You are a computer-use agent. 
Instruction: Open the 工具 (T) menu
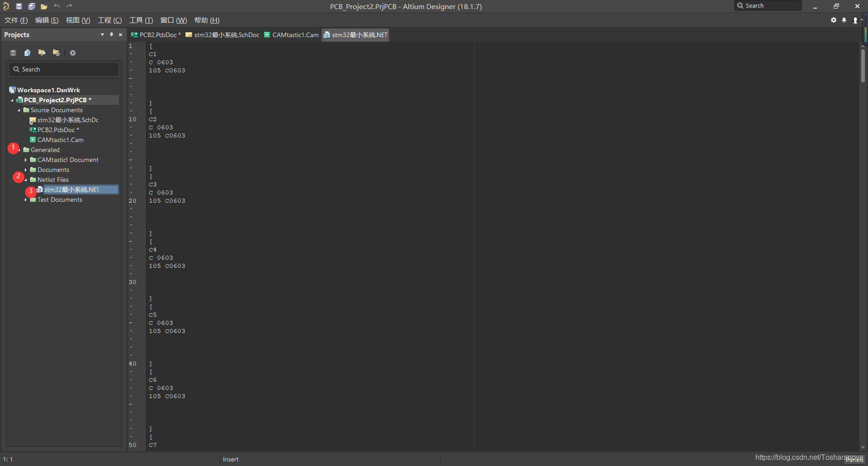[x=141, y=20]
